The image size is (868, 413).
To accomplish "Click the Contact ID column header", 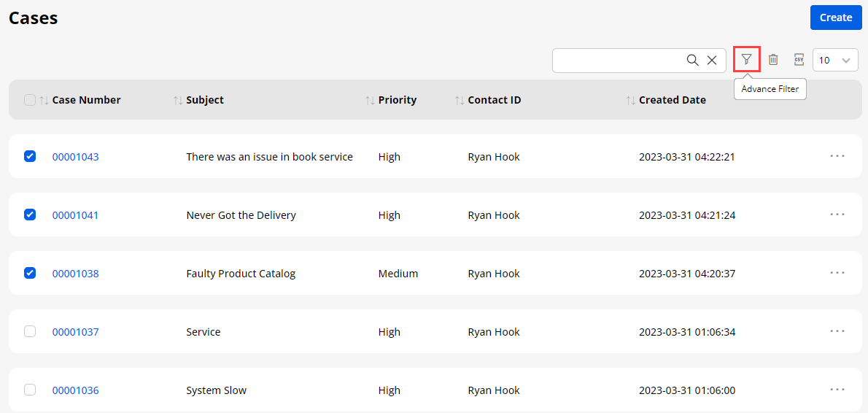I will tap(494, 100).
